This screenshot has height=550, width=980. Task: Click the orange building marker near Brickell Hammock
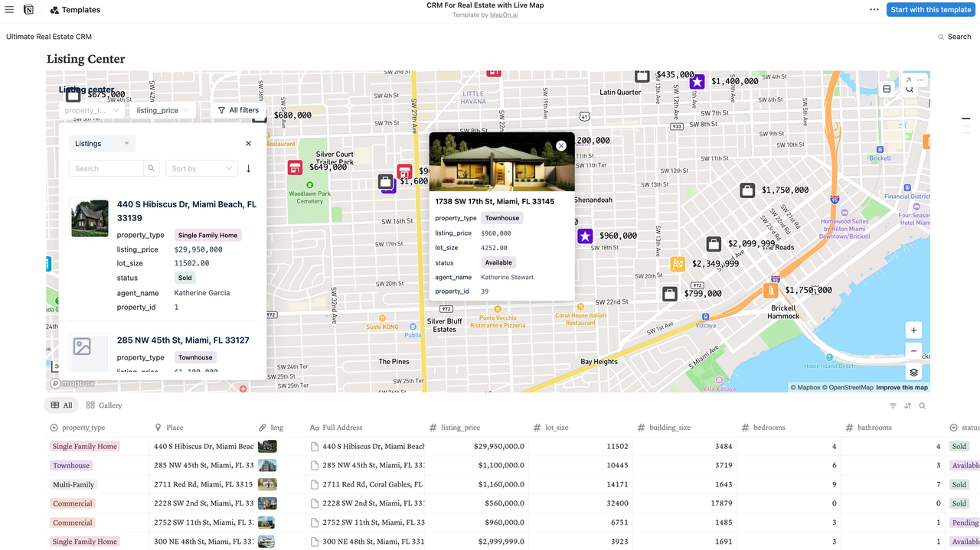[x=771, y=291]
